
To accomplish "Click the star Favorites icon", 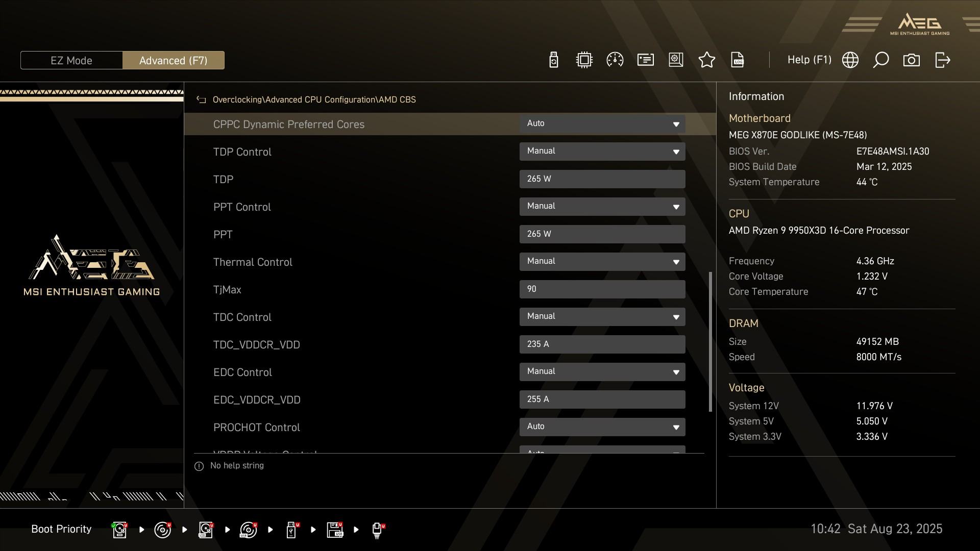I will point(706,60).
